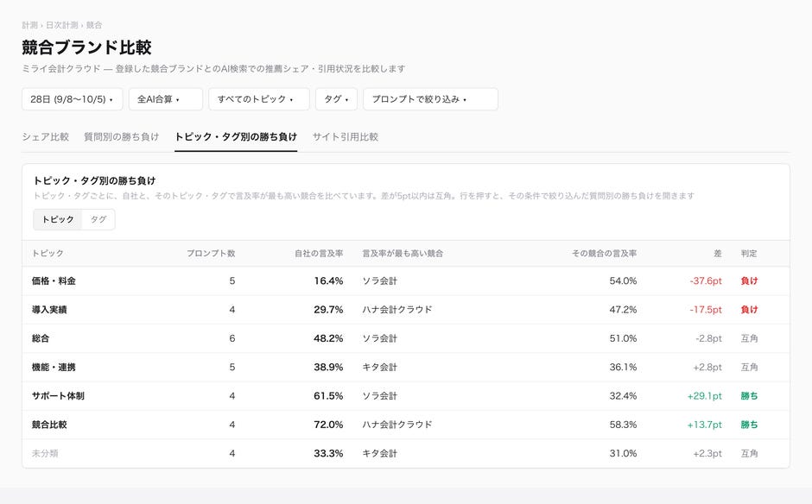Click the 29.7% own mention rate
Viewport: 812px width, 504px height.
pos(328,310)
